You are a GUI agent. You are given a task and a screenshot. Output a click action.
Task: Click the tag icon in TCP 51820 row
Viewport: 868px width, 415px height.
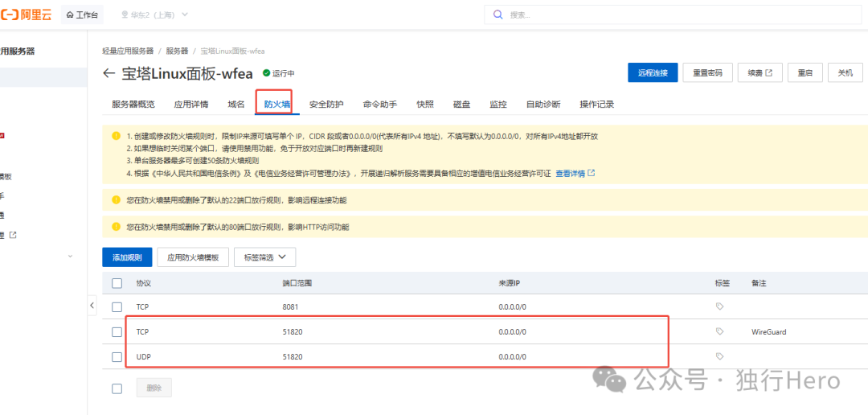point(719,331)
